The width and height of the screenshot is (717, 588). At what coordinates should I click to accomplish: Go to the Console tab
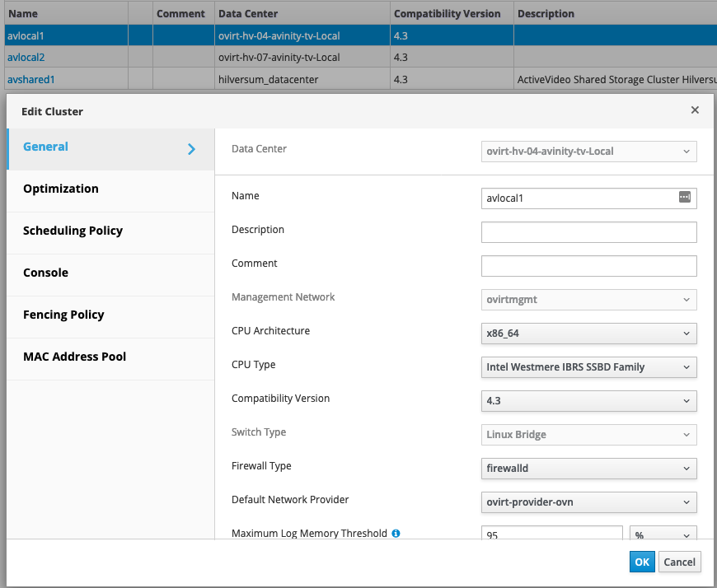point(45,273)
